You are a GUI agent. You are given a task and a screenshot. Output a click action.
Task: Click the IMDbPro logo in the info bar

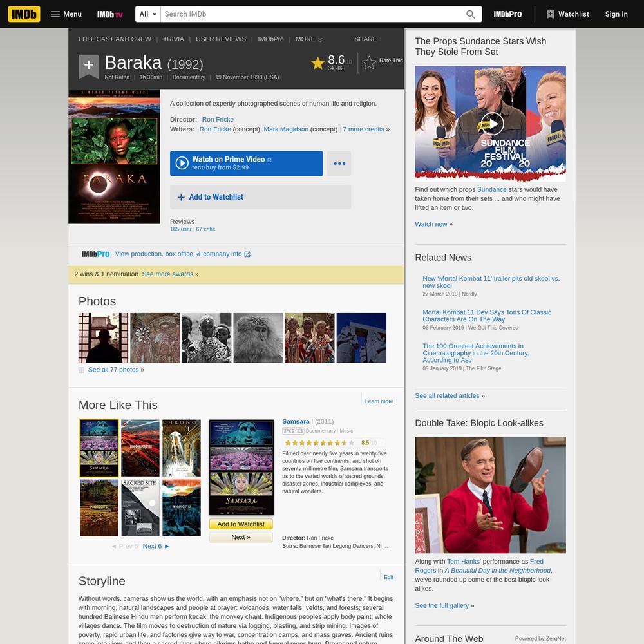click(x=96, y=254)
